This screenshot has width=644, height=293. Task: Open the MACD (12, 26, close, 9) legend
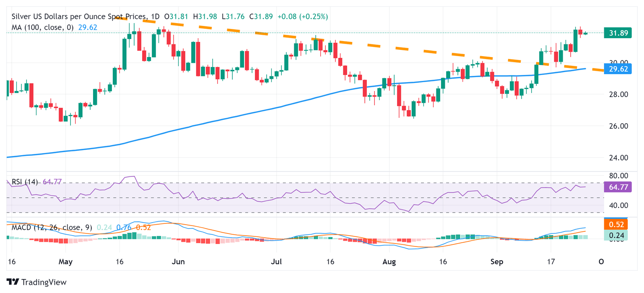[50, 228]
